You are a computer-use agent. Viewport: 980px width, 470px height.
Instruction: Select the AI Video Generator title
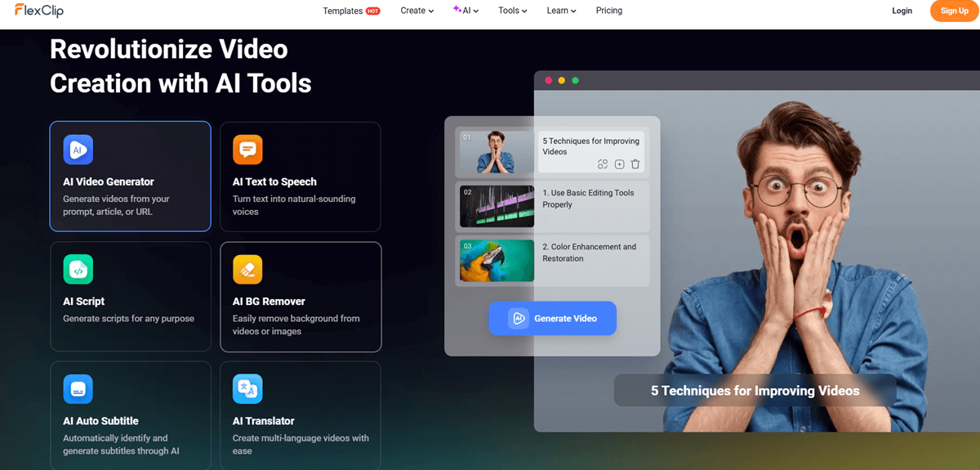[109, 181]
